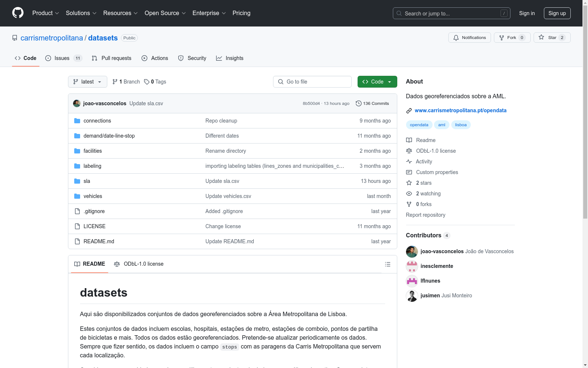Click the vehicles folder icon
588x368 pixels.
77,196
